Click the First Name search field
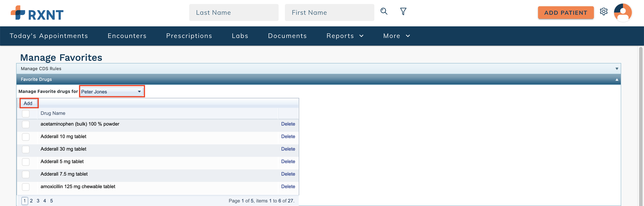Screen dimensions: 644x206 (x=329, y=13)
